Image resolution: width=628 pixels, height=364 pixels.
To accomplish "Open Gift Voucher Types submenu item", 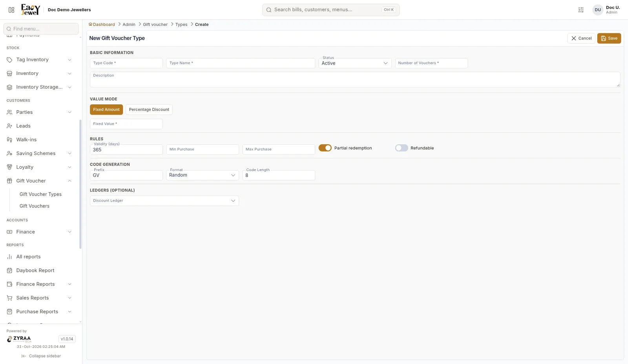I will point(40,194).
